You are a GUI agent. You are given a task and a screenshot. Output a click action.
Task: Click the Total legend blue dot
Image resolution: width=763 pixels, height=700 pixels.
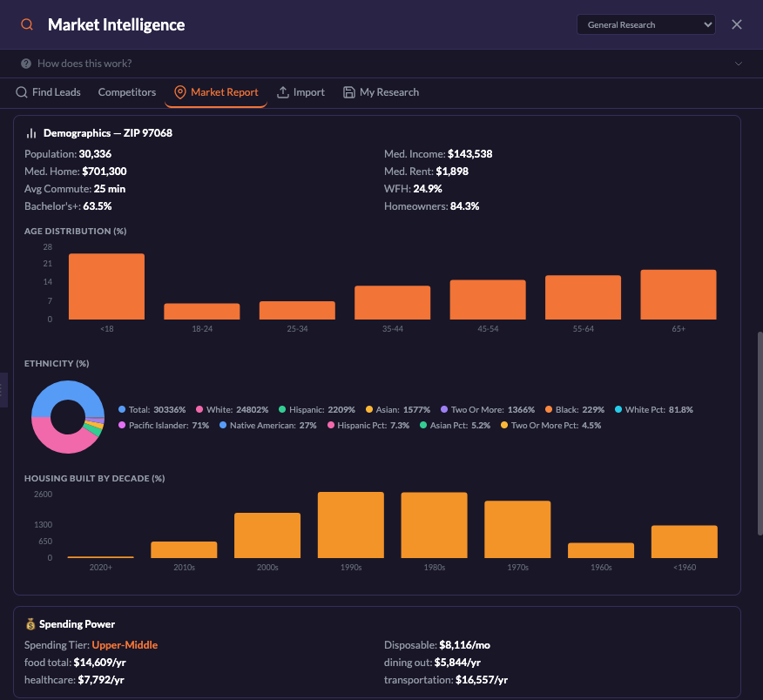pos(122,409)
